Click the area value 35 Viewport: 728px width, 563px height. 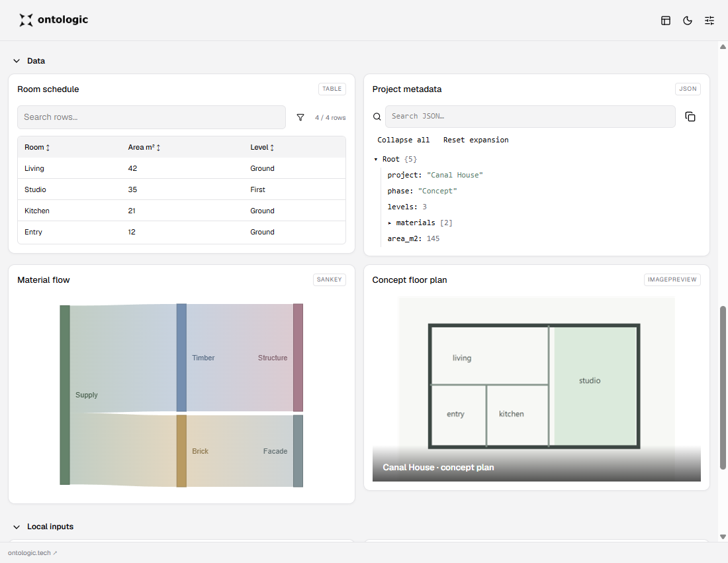[x=132, y=189]
